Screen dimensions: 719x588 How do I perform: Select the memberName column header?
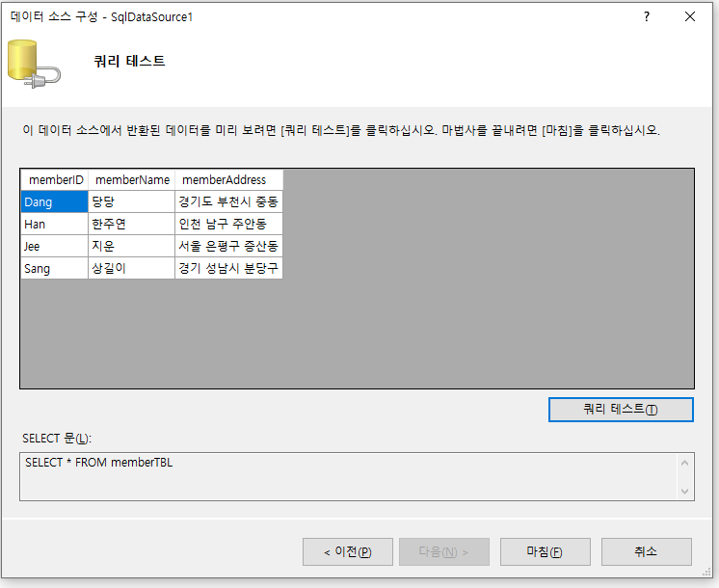[132, 180]
